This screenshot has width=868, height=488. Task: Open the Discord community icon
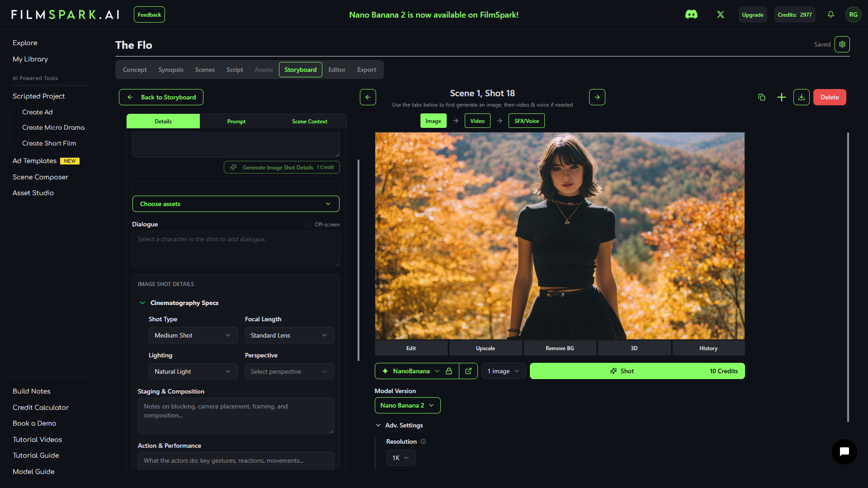coord(691,14)
